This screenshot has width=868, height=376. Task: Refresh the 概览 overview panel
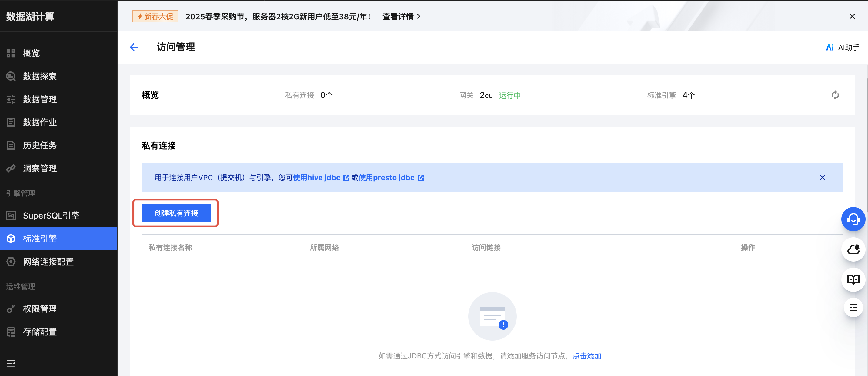point(835,95)
